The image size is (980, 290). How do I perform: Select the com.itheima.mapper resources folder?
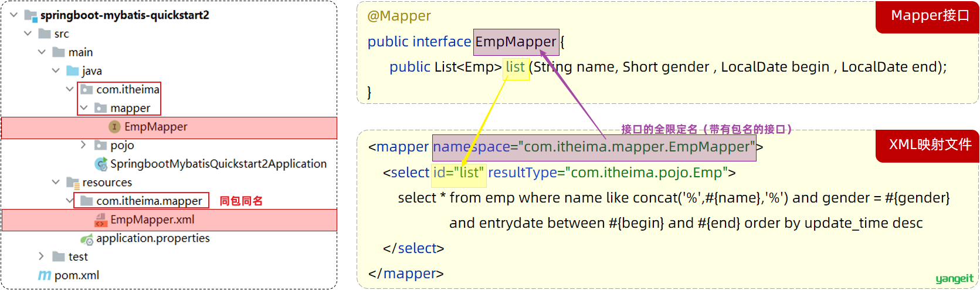(149, 201)
